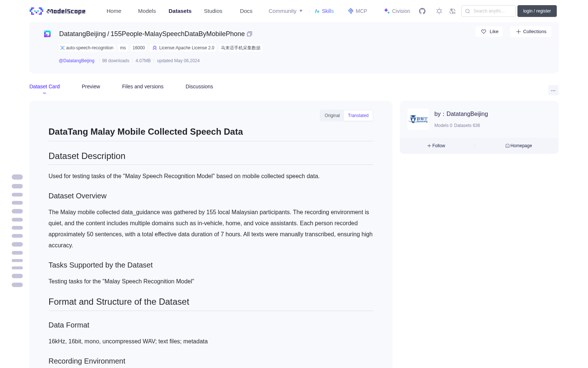Open the Preview tab

click(x=91, y=86)
